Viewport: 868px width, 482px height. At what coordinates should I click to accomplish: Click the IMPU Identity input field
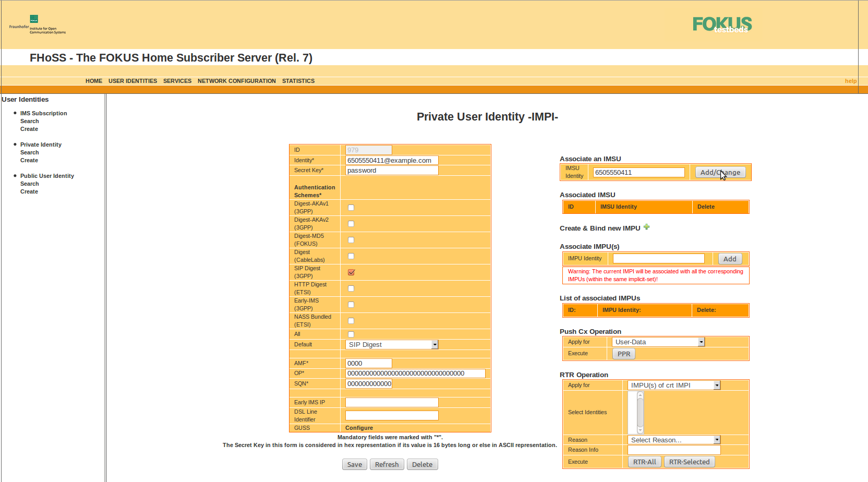[658, 259]
